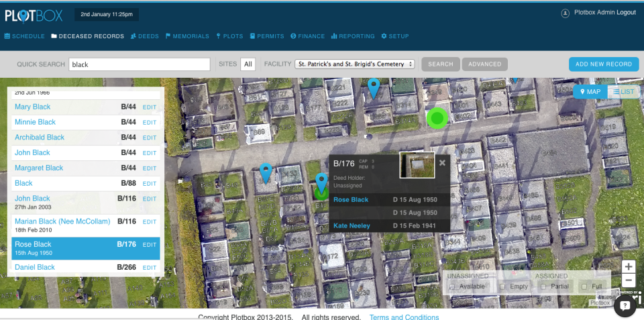Click the large green plot marker

tap(437, 118)
